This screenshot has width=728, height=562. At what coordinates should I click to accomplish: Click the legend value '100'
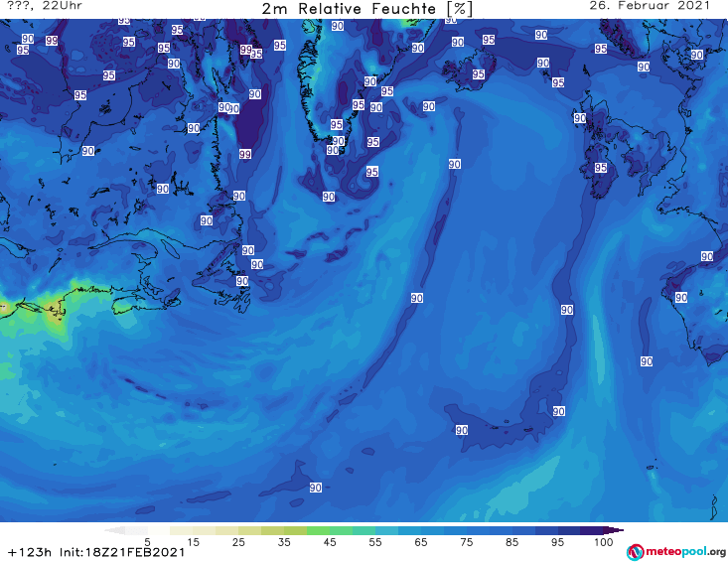(603, 542)
